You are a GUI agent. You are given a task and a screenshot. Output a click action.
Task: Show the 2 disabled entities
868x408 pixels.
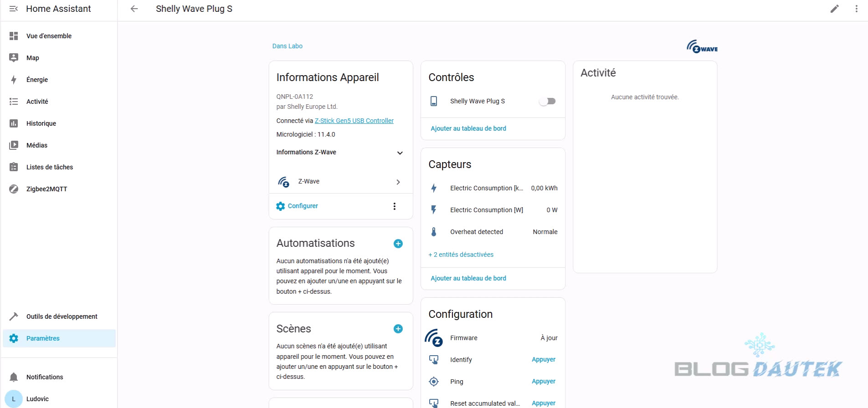(x=461, y=255)
